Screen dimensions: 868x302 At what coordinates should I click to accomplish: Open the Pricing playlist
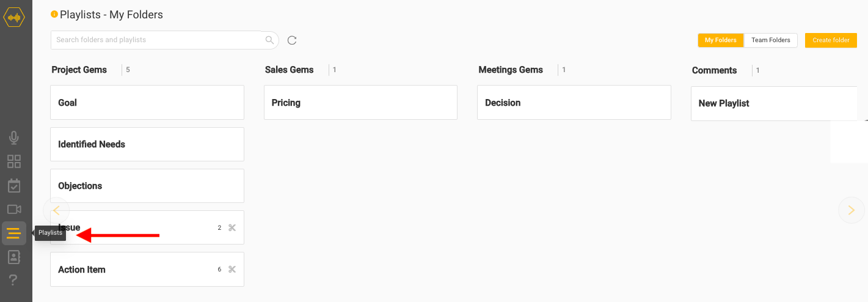360,103
